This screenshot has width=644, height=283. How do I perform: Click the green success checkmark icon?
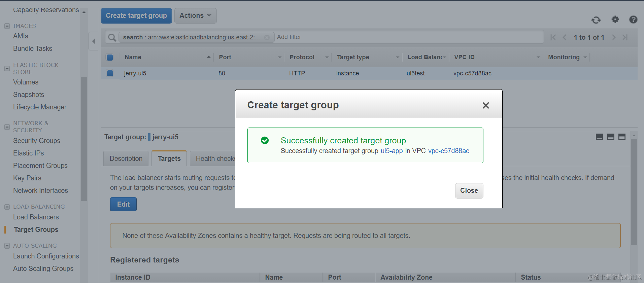265,140
